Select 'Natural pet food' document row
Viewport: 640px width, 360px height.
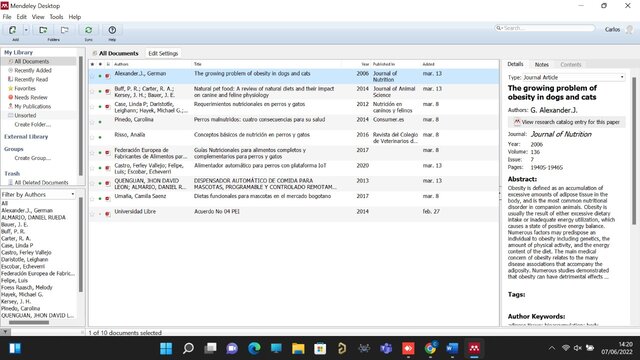tap(294, 91)
